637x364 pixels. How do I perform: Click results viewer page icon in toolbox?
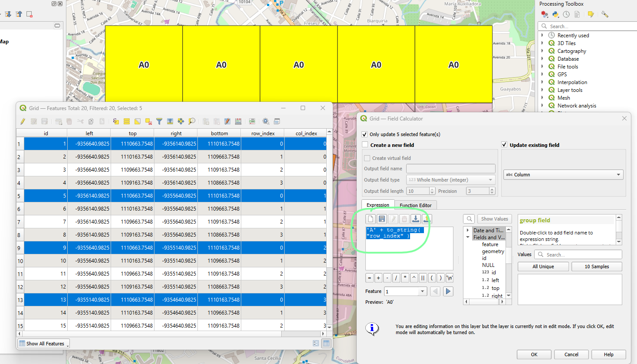click(577, 14)
